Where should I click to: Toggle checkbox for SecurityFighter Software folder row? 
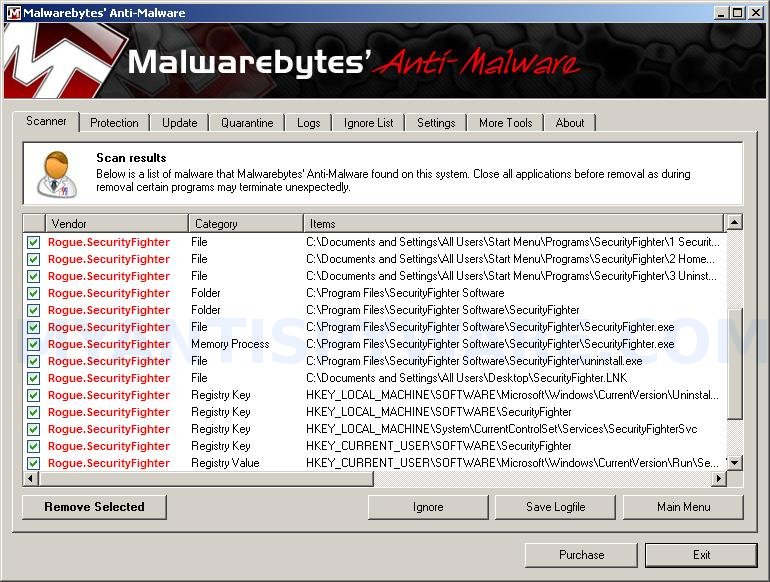33,294
